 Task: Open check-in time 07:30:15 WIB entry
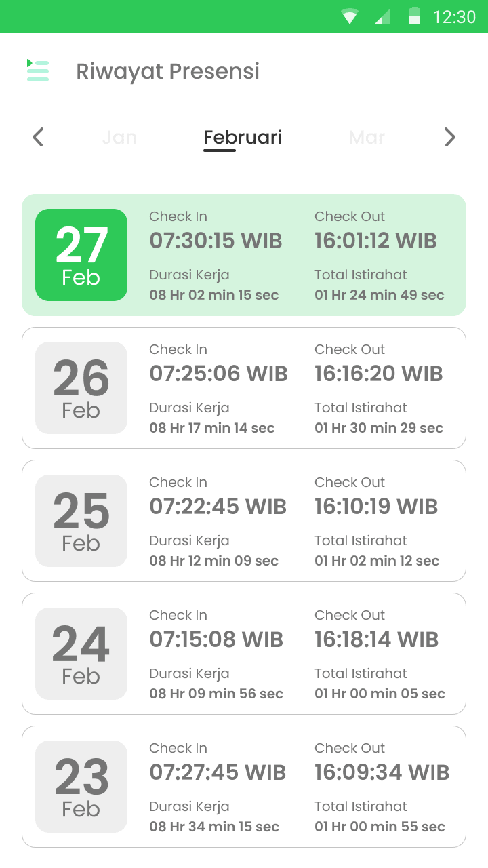pos(216,241)
